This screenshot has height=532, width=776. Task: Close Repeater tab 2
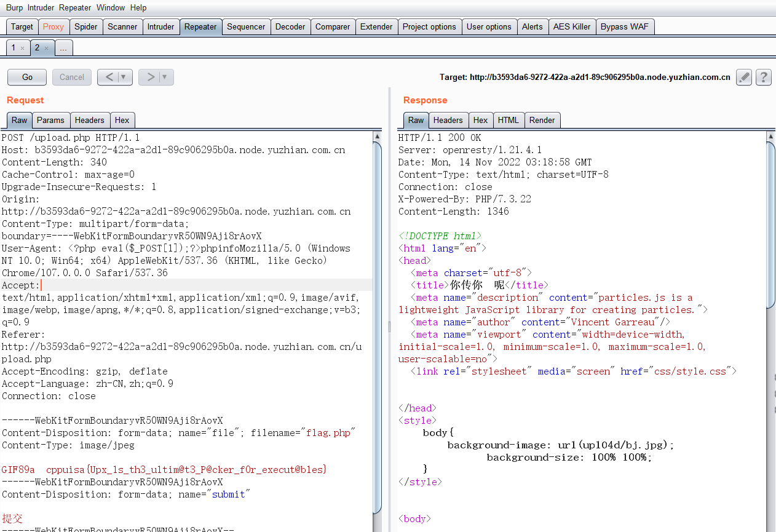pyautogui.click(x=46, y=48)
